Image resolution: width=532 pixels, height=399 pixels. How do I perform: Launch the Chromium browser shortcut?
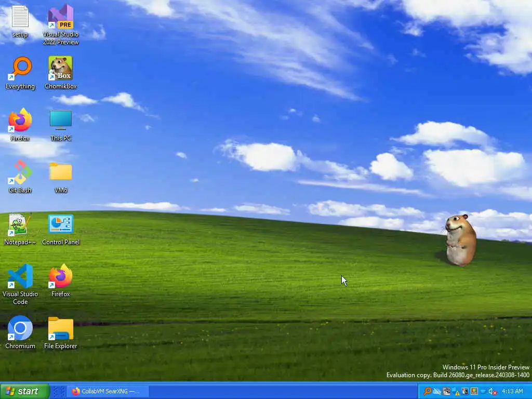tap(20, 332)
